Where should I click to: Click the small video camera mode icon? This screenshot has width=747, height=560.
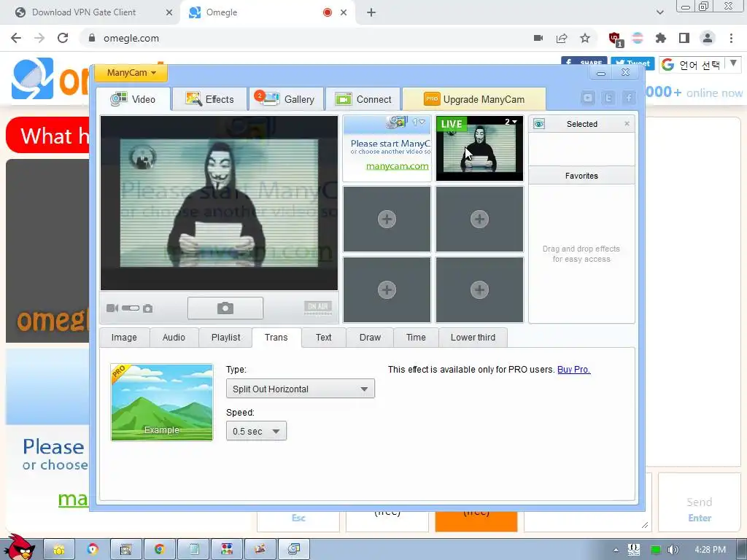click(112, 308)
